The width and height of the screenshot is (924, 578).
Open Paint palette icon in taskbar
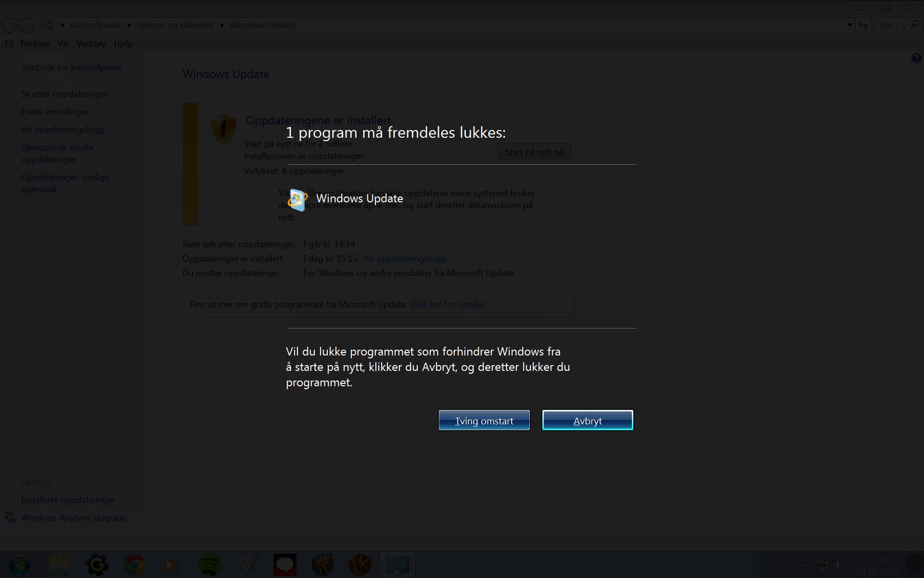pos(247,565)
